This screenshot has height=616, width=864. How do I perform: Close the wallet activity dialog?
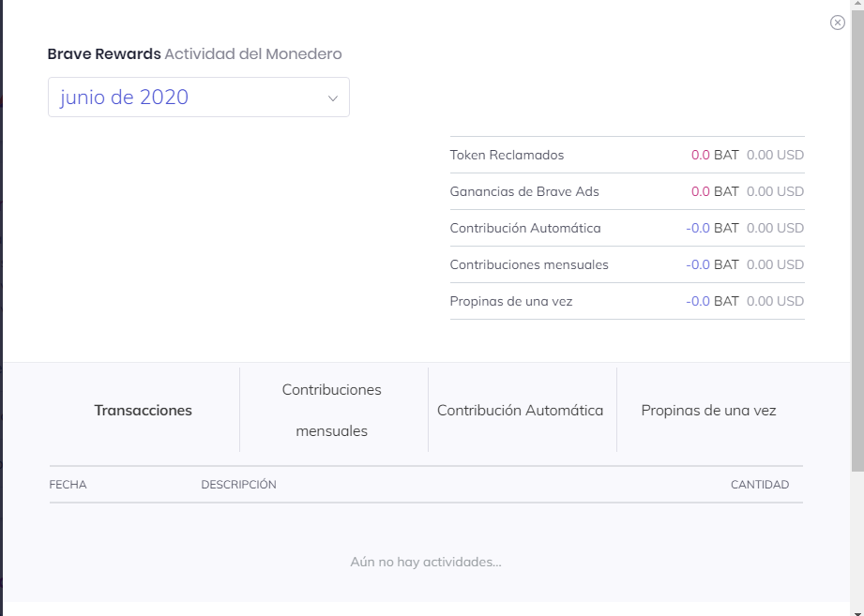(x=838, y=23)
